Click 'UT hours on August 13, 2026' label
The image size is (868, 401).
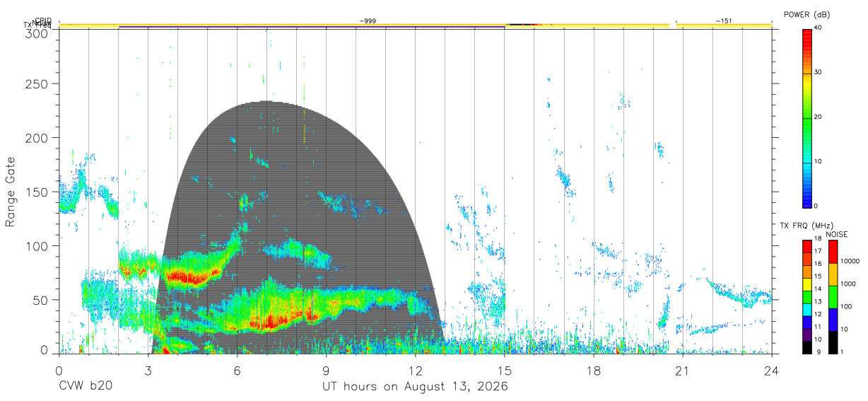[415, 387]
